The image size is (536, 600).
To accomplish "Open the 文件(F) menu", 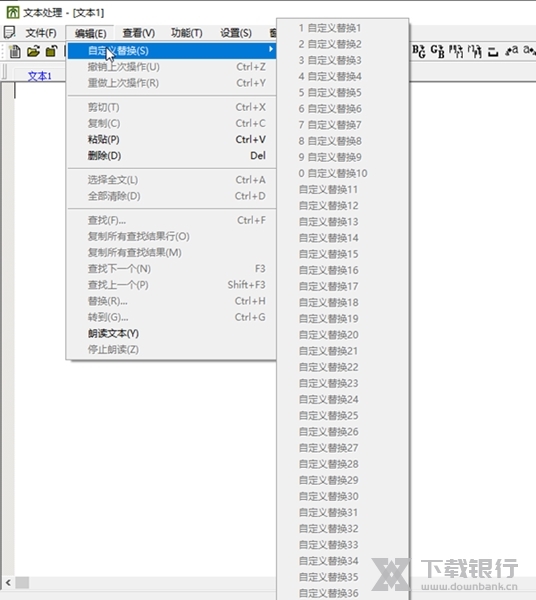I will (x=41, y=33).
